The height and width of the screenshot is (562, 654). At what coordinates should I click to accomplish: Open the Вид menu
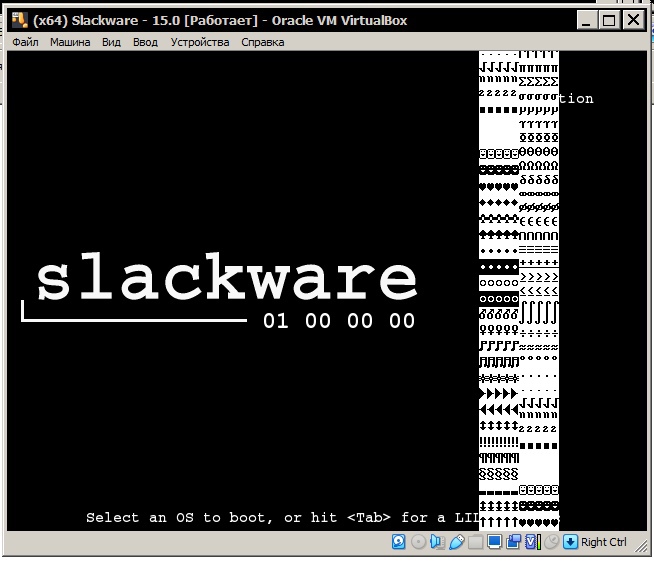pos(111,42)
